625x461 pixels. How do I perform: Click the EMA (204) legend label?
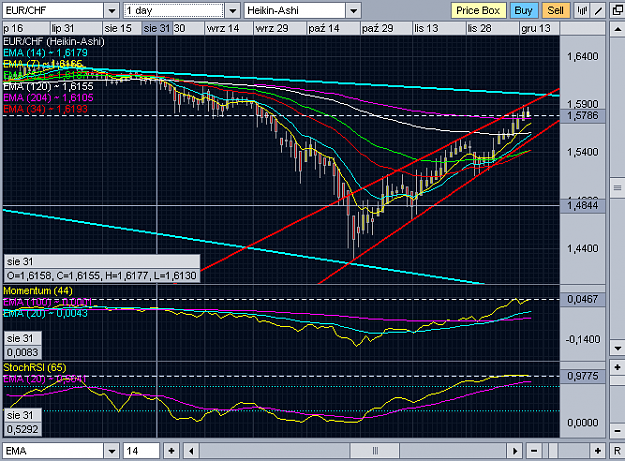pos(48,98)
